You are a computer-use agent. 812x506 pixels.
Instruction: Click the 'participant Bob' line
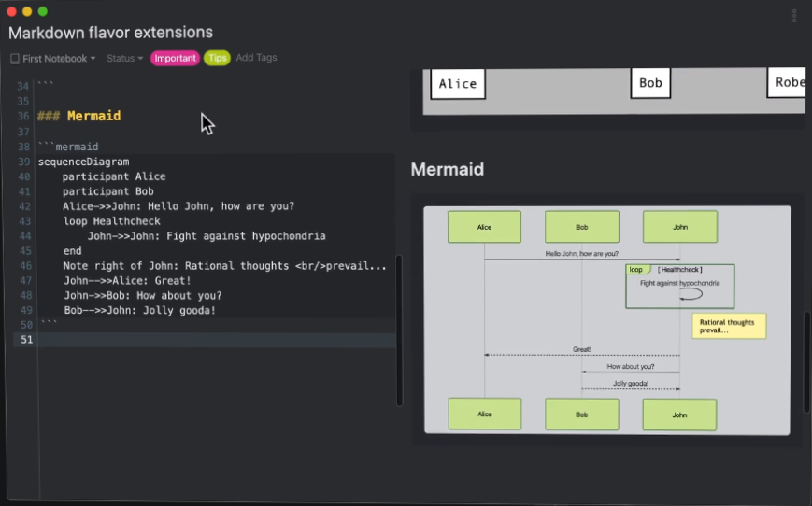click(x=107, y=191)
